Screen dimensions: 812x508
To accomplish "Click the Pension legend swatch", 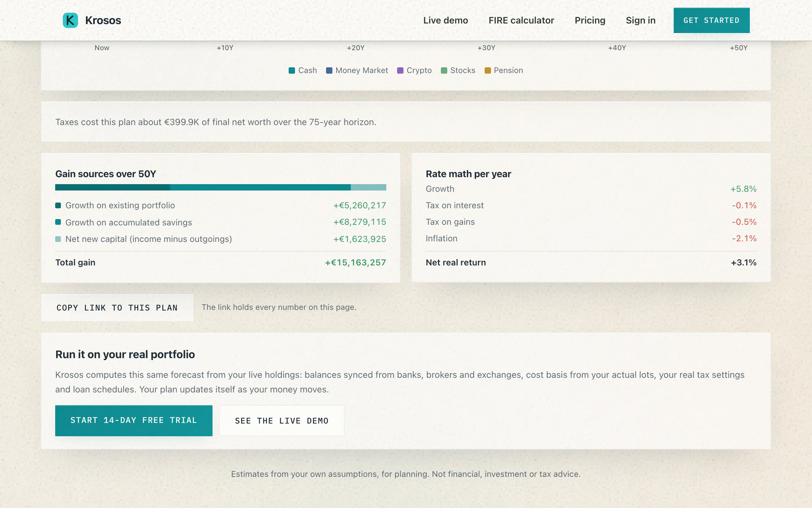I will pos(488,70).
